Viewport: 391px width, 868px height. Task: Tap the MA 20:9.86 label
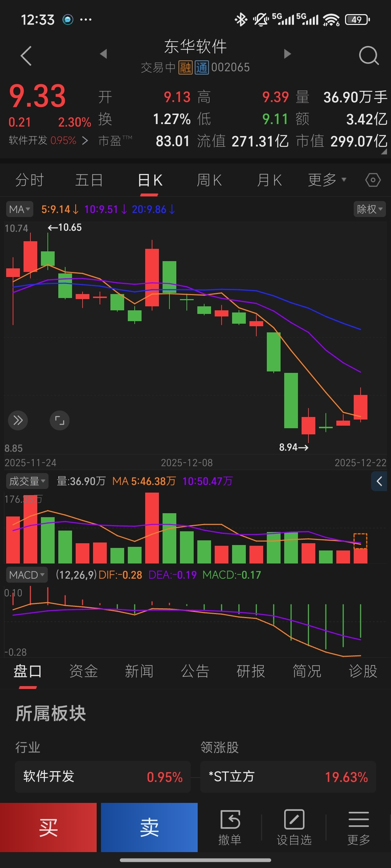[x=154, y=209]
